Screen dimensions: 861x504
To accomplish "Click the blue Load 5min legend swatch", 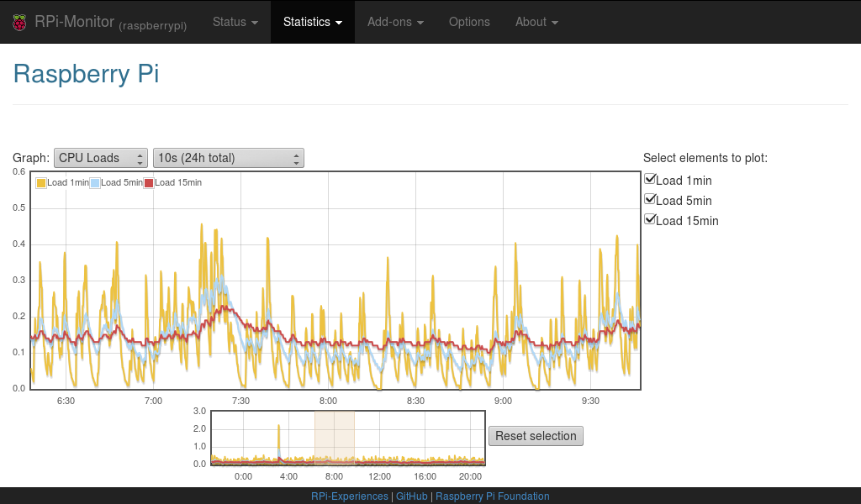I will click(x=93, y=182).
